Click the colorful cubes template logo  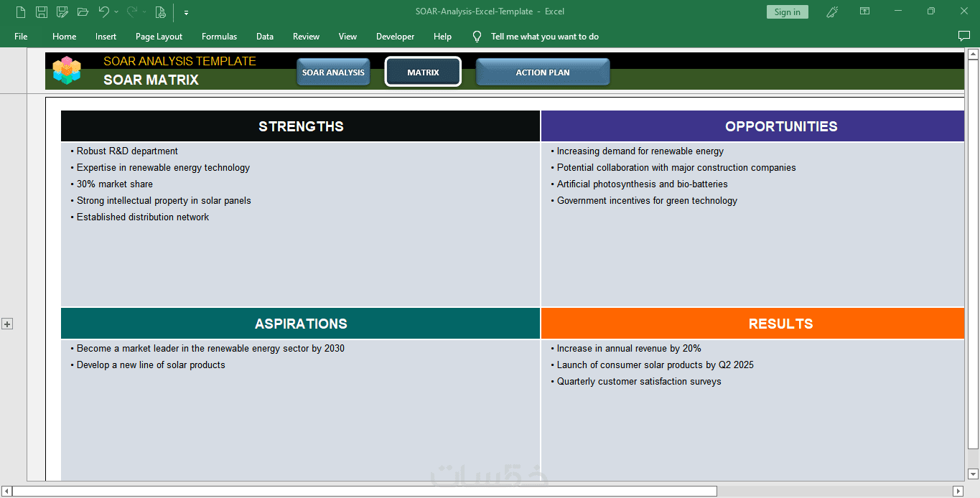67,70
